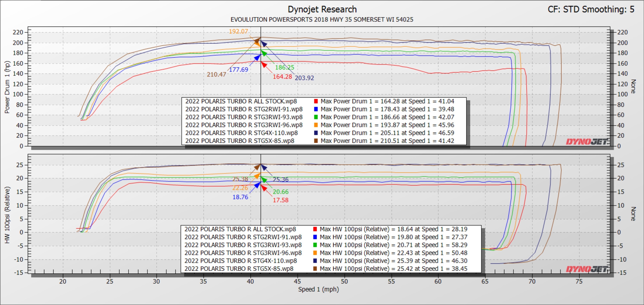Click brown swatch for STG5X-85 power legend
Image resolution: width=644 pixels, height=305 pixels.
(316, 141)
